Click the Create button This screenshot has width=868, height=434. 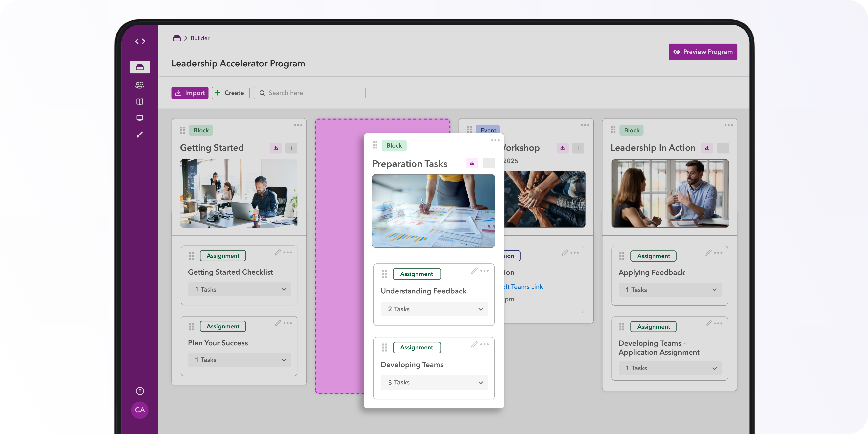pyautogui.click(x=231, y=93)
